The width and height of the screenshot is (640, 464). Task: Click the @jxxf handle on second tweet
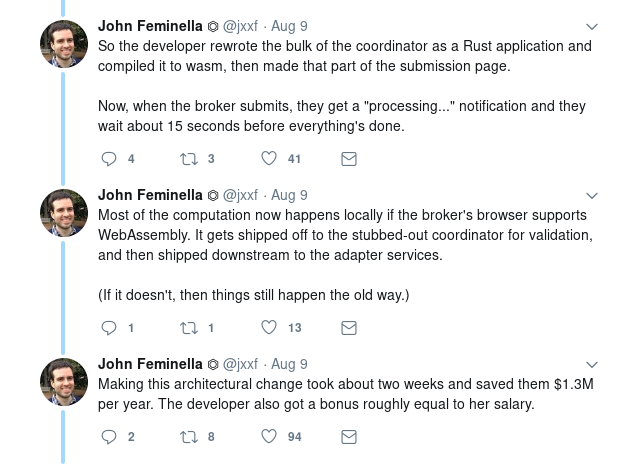pos(240,195)
